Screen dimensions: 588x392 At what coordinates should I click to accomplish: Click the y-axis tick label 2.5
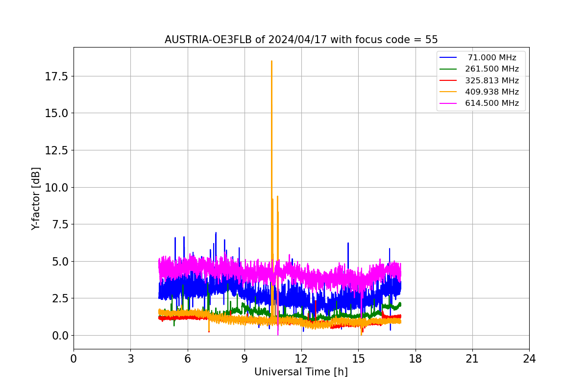60,298
